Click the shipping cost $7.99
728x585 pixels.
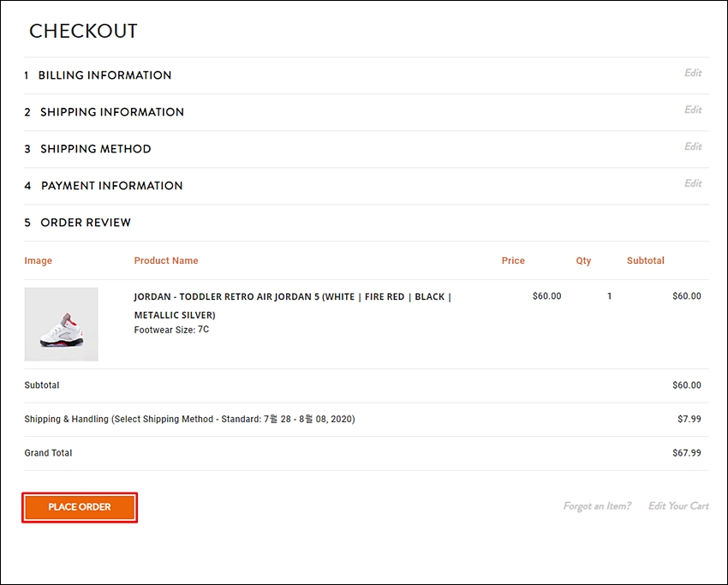tap(689, 419)
